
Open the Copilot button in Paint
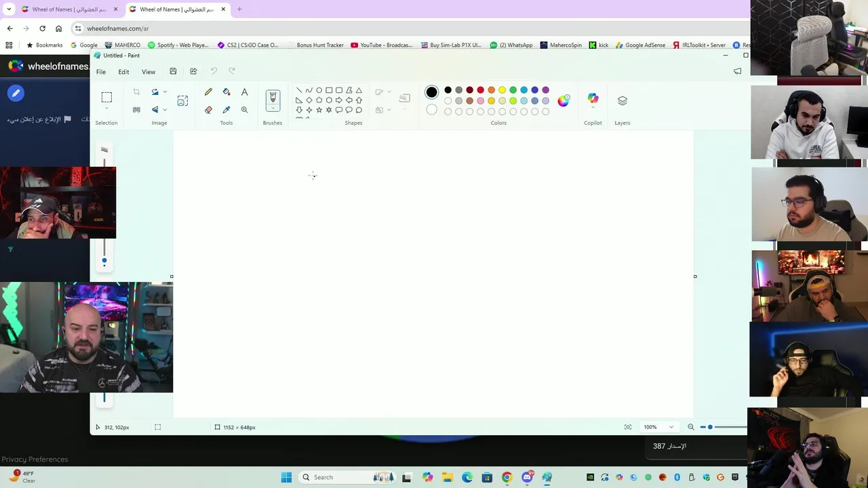click(593, 99)
